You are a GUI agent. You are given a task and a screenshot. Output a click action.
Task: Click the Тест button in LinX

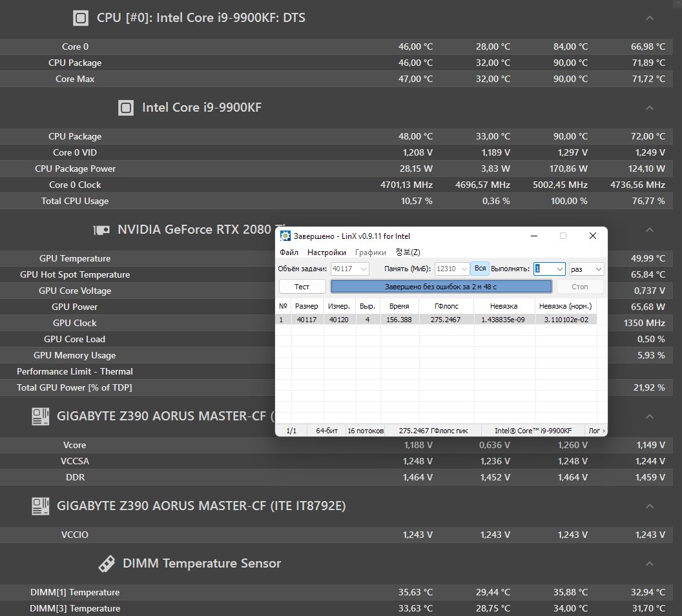(302, 287)
